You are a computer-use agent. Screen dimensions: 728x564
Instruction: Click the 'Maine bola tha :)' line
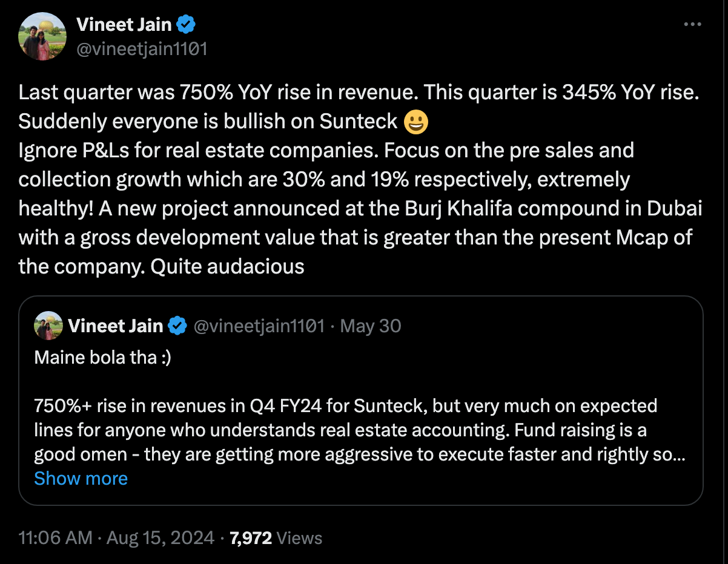coord(103,358)
